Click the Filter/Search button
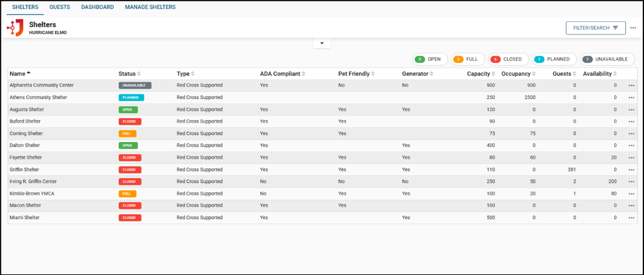644x275 pixels. tap(595, 28)
